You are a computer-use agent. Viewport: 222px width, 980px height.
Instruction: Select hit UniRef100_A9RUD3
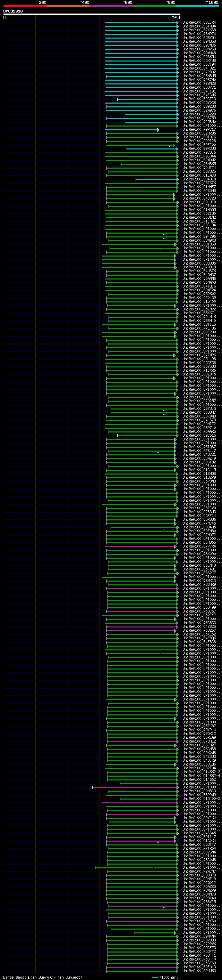click(199, 940)
